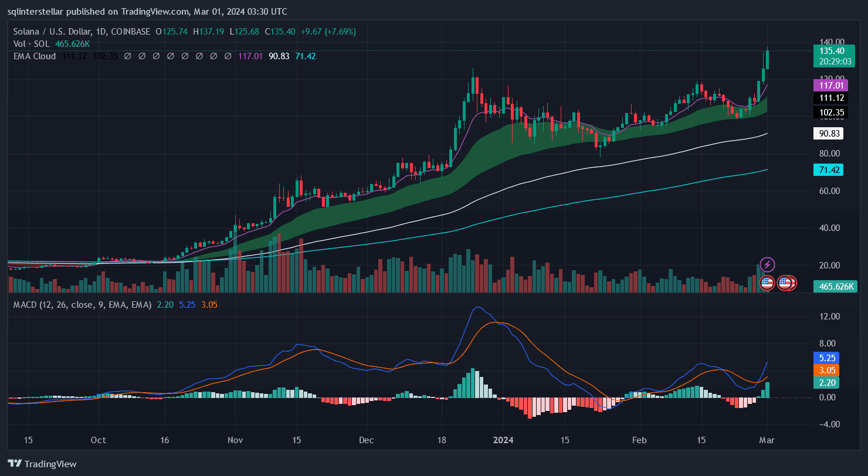
Task: Click the US flag economic event icon under the lightning bolt
Action: pos(767,283)
